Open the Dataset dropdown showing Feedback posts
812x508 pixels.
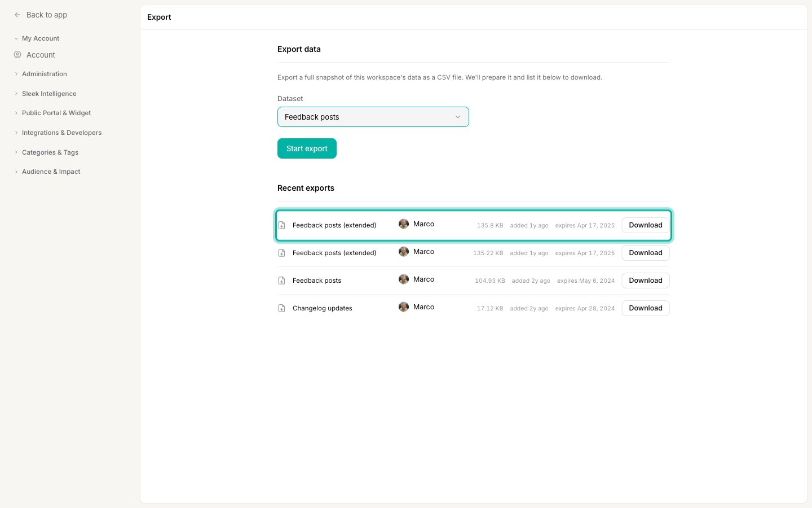[373, 117]
